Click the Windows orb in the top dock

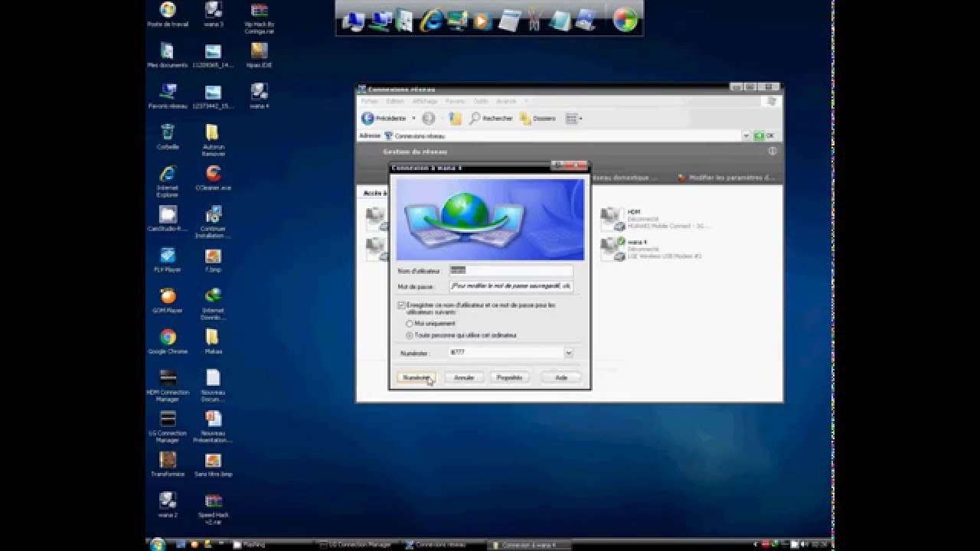626,20
